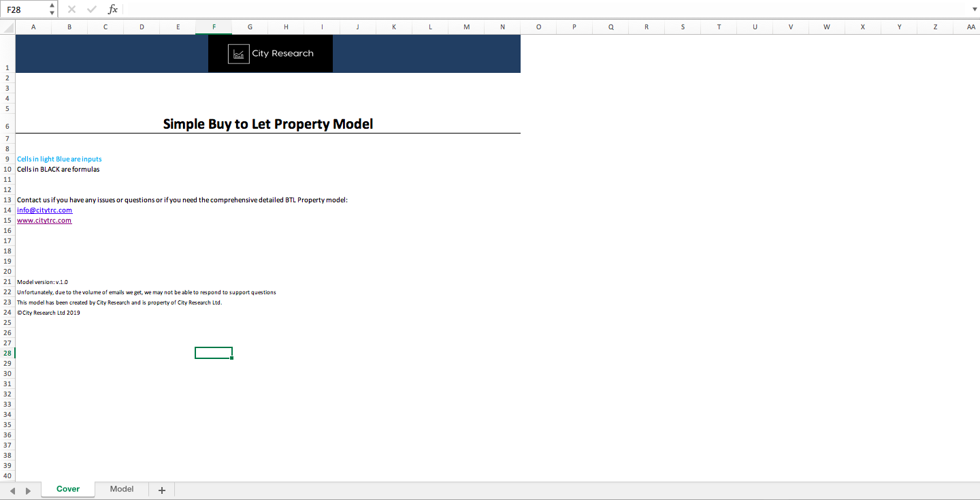Select row 40 header
This screenshot has width=980, height=500.
pyautogui.click(x=7, y=475)
